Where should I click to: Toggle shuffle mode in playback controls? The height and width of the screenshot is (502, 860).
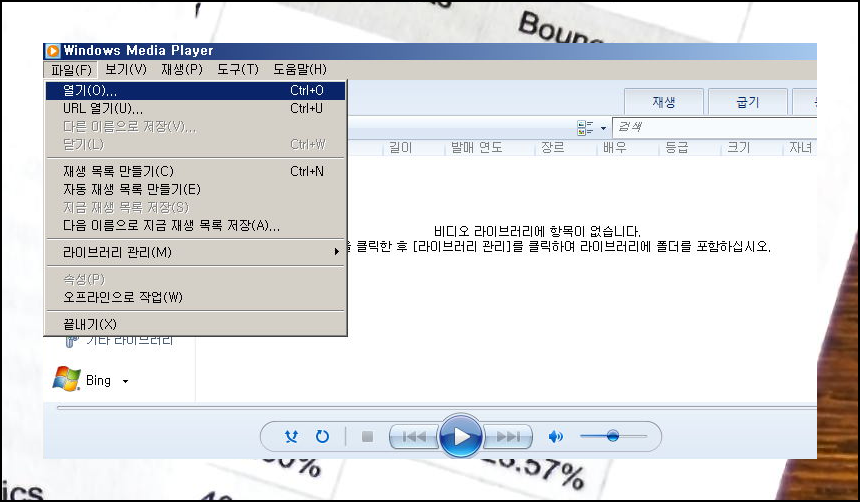(291, 436)
